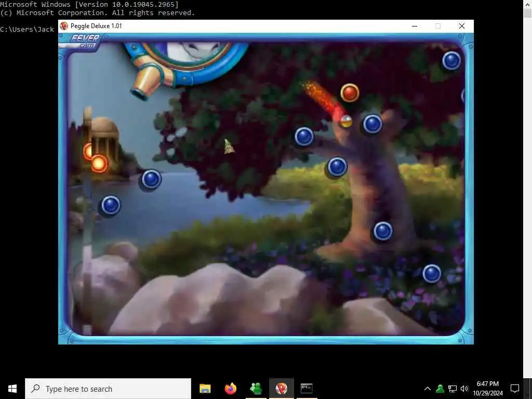Click the blue peg nearest the bottom-right corner
Viewport: 532px width, 399px height.
coord(432,273)
